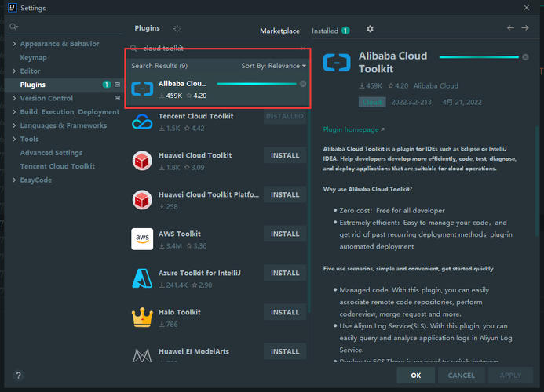Select Plugins in the settings tree
This screenshot has height=392, width=544.
pos(33,85)
